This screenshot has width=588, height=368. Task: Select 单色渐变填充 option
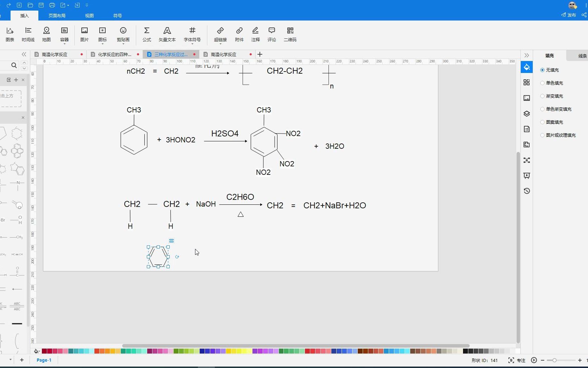[x=556, y=109]
